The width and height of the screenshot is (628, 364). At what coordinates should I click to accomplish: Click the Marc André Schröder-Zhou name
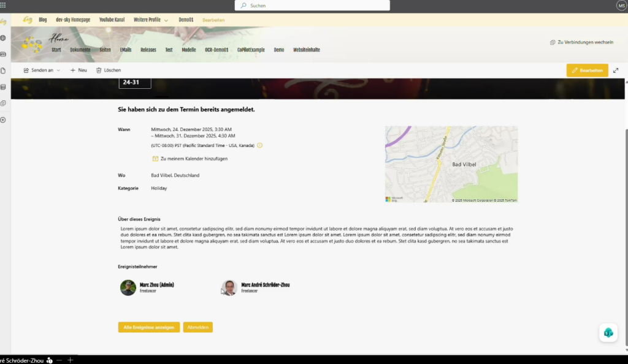coord(265,285)
